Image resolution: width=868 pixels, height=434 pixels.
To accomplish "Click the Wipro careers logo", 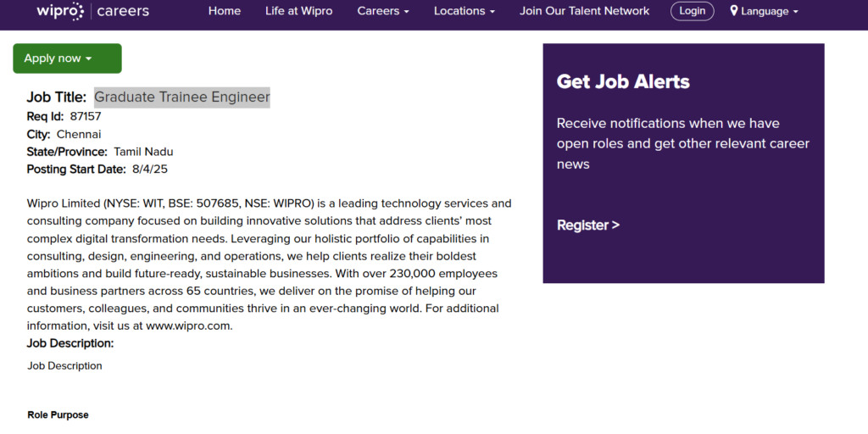I will (x=93, y=11).
